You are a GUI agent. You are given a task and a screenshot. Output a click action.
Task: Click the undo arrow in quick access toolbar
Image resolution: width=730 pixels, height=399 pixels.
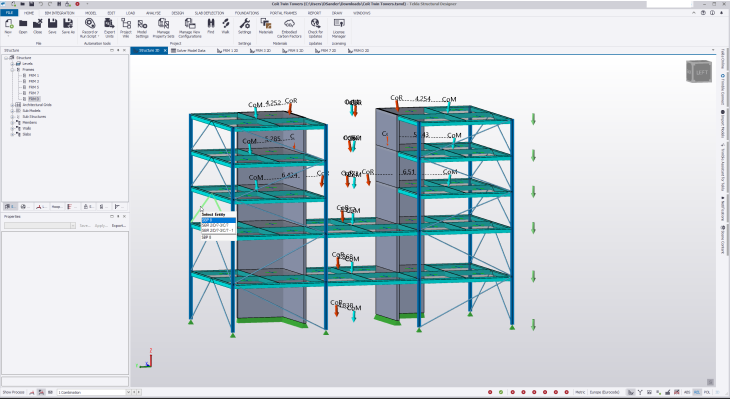pos(41,4)
